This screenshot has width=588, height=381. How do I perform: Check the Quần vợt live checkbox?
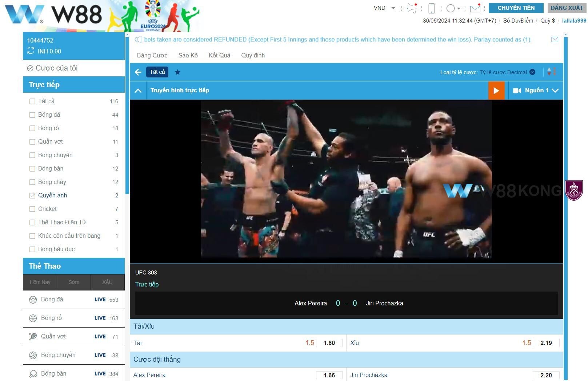(32, 142)
